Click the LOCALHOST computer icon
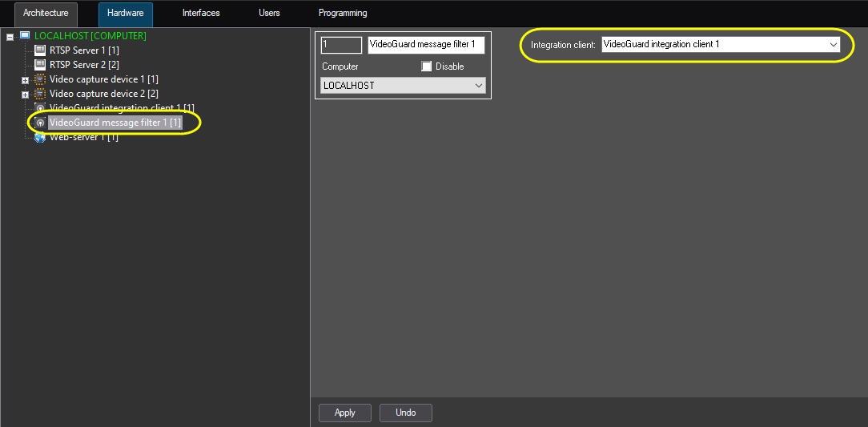868x427 pixels. click(25, 35)
